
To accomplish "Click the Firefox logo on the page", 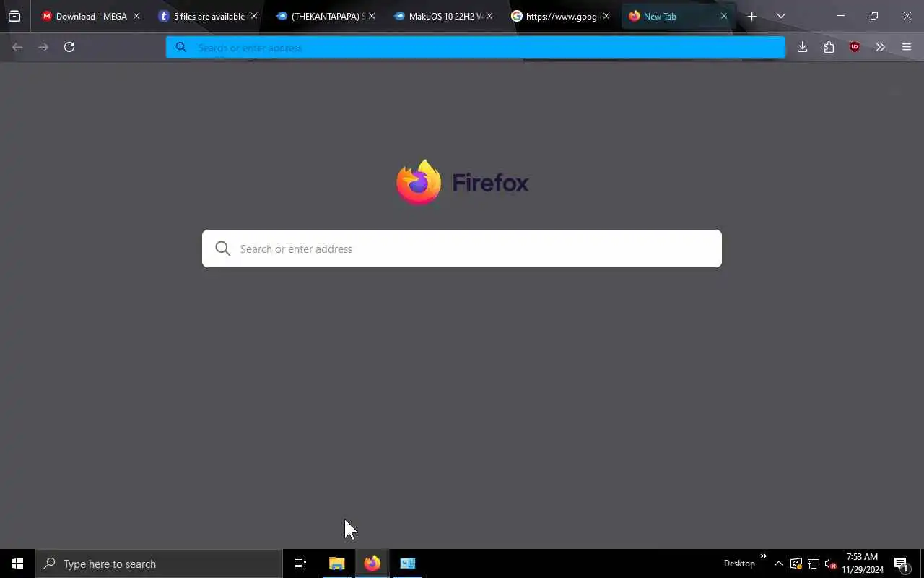I will [x=462, y=182].
